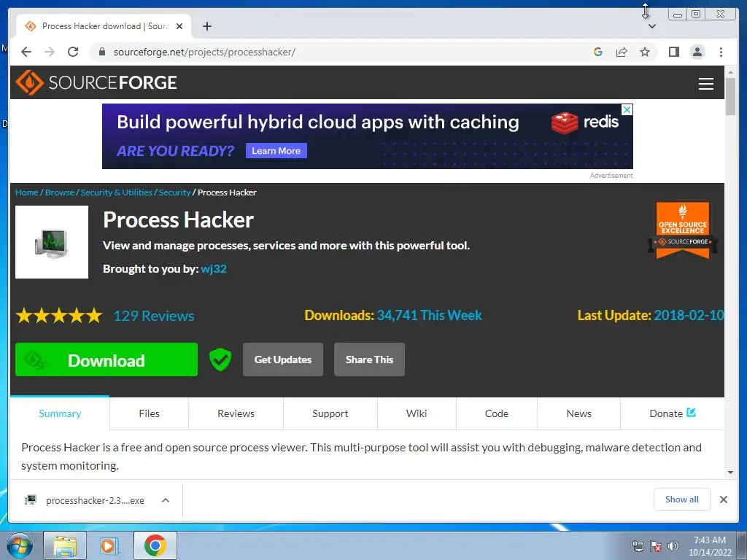Open the wj32 author link

click(x=214, y=268)
